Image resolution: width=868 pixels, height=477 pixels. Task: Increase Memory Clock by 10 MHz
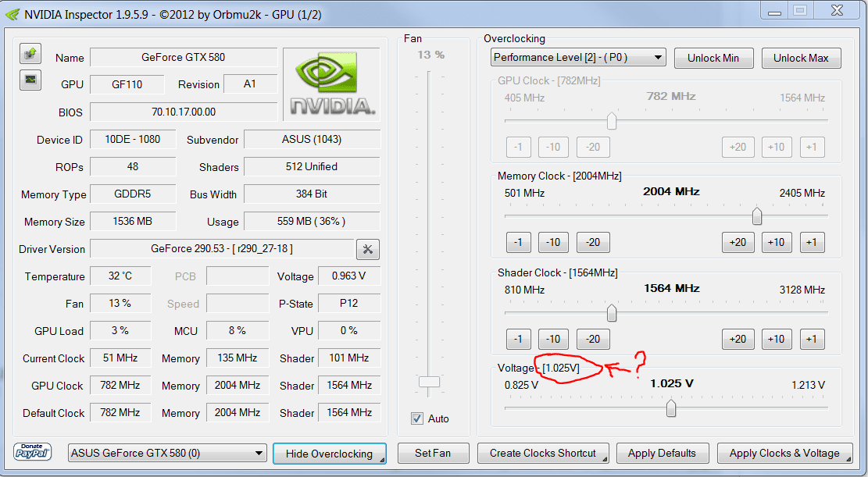777,242
